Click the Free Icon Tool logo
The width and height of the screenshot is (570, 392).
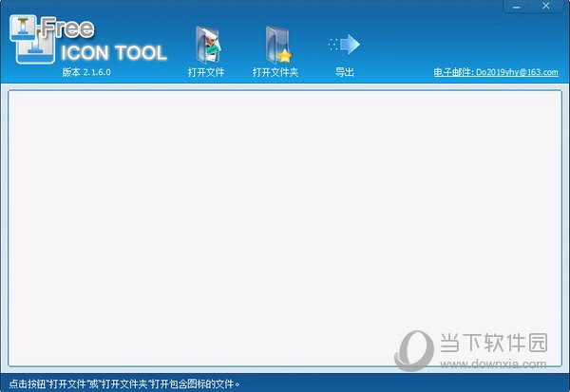[x=88, y=39]
